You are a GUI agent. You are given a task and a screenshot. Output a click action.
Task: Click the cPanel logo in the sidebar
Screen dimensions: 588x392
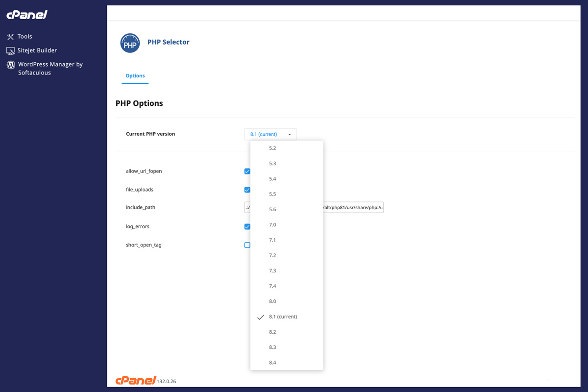(27, 15)
